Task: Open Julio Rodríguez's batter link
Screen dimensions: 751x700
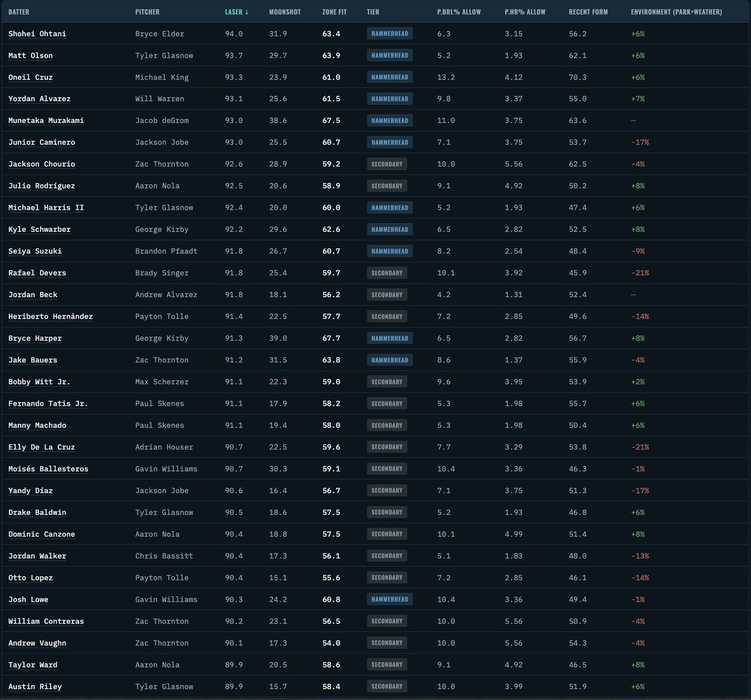Action: pos(41,186)
